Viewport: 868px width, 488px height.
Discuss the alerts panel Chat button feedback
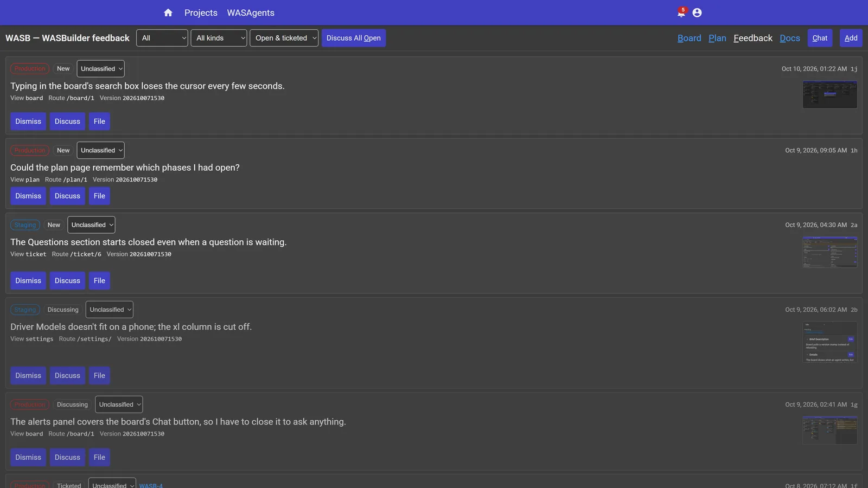[x=67, y=457]
